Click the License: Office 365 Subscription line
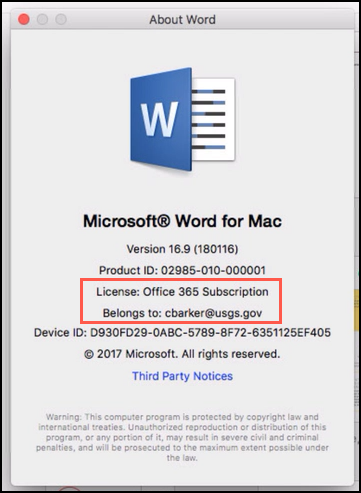 (182, 292)
